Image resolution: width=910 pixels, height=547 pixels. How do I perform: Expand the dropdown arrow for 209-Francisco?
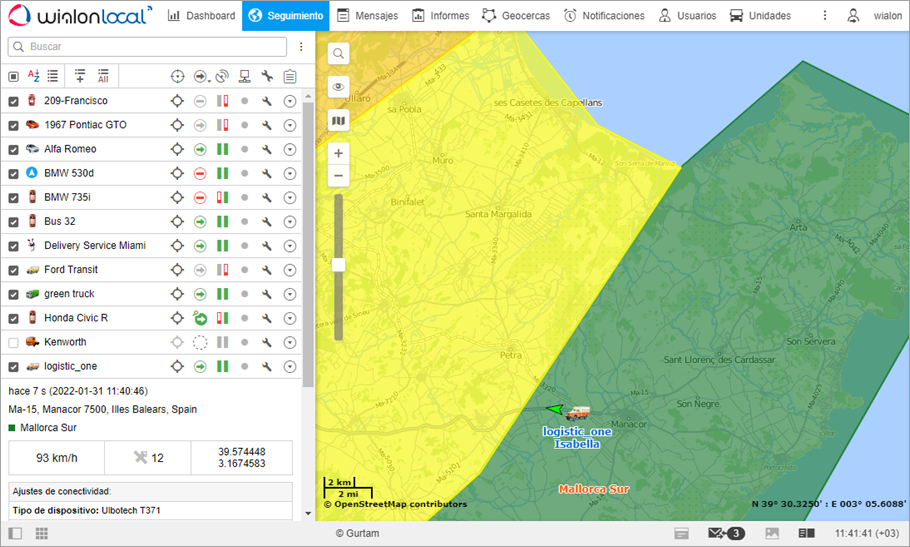point(290,101)
